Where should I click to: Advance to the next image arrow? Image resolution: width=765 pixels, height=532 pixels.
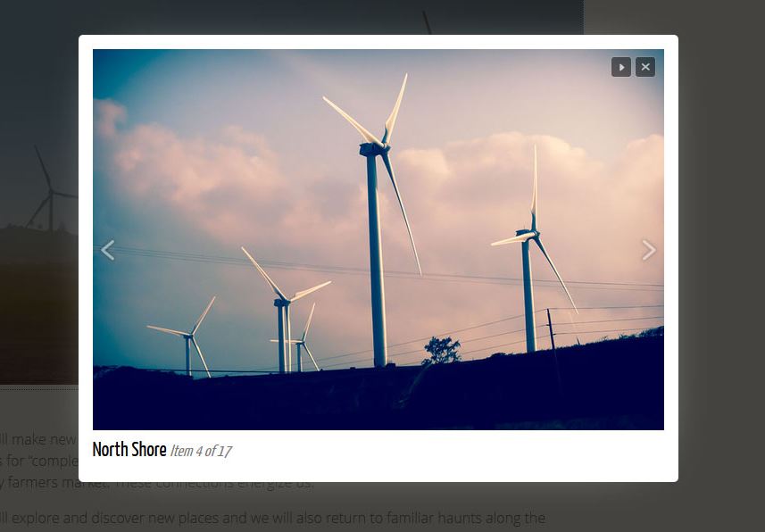click(648, 250)
